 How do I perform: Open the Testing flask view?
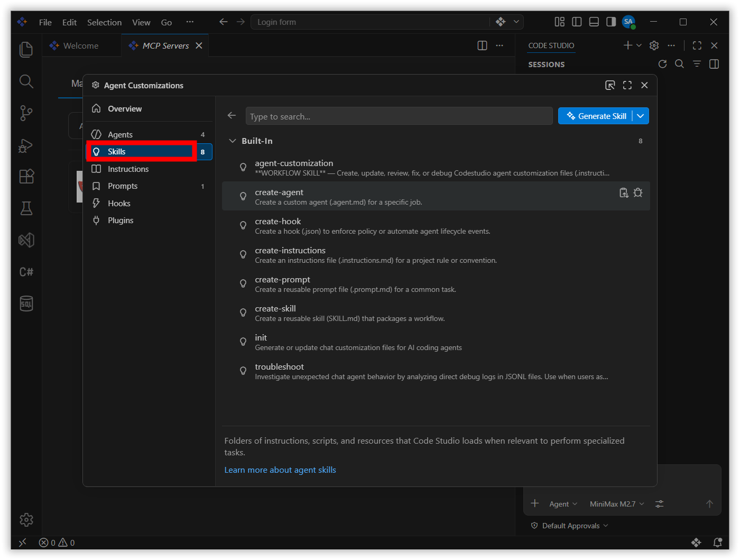click(x=26, y=208)
